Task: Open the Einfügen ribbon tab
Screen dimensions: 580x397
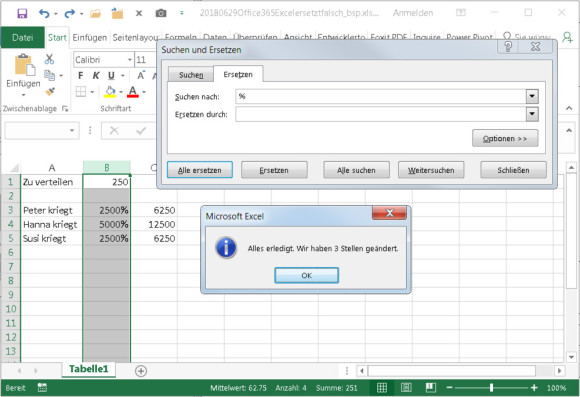Action: [x=90, y=37]
